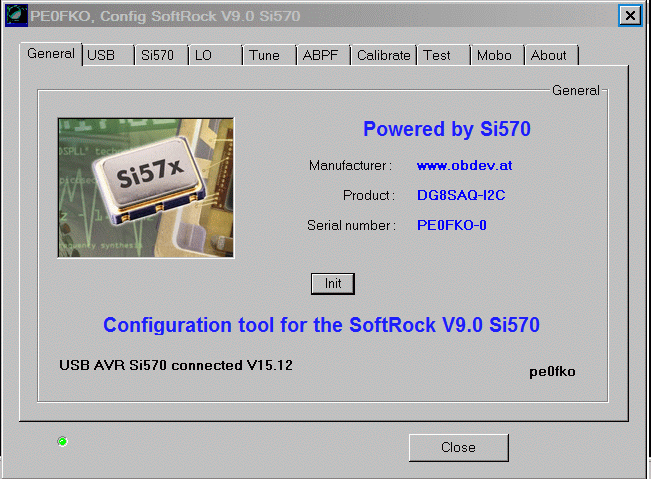Click the DG8SAQ-I2C product value
Viewport: 651px width, 479px height.
[461, 195]
